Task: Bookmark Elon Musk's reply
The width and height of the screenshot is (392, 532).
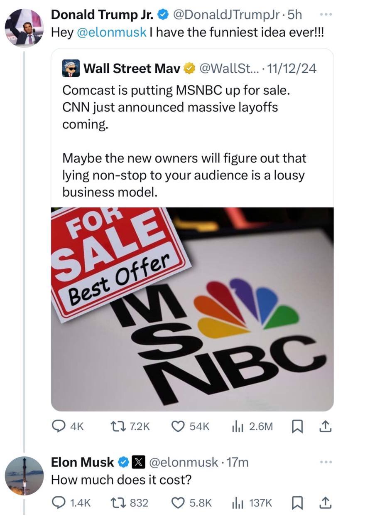Action: [297, 503]
